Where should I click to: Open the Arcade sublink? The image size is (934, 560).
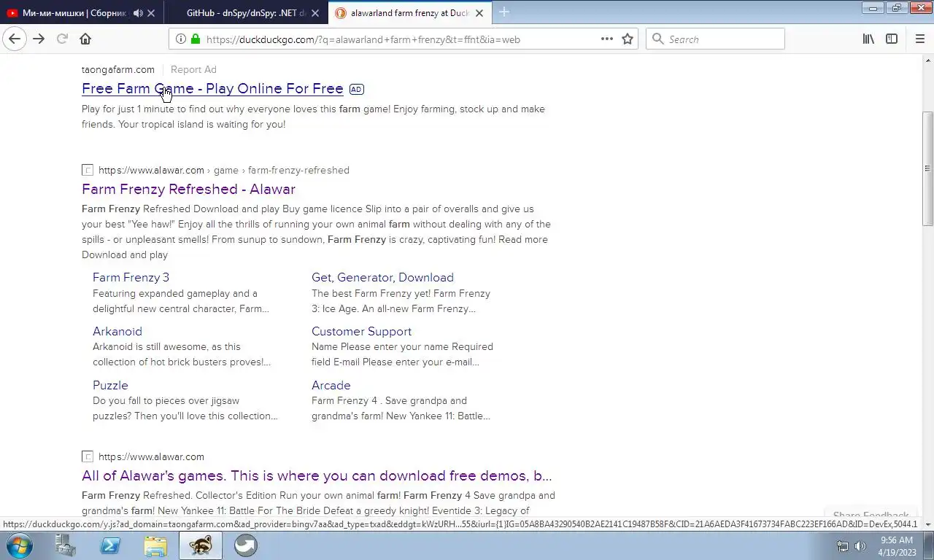pos(331,385)
